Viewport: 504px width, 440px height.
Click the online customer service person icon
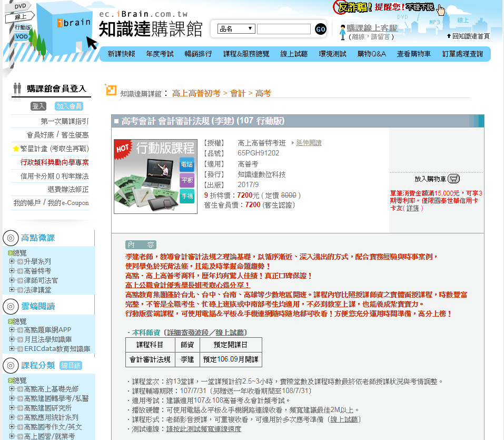(x=342, y=32)
